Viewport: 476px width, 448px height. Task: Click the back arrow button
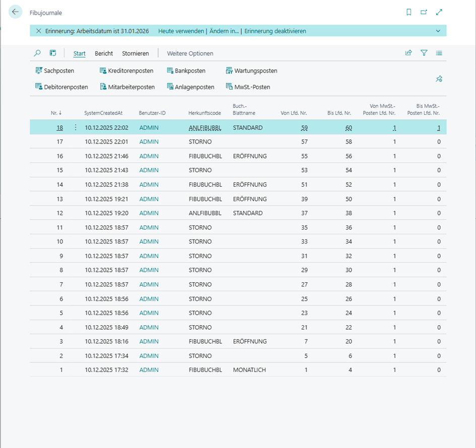pyautogui.click(x=16, y=12)
